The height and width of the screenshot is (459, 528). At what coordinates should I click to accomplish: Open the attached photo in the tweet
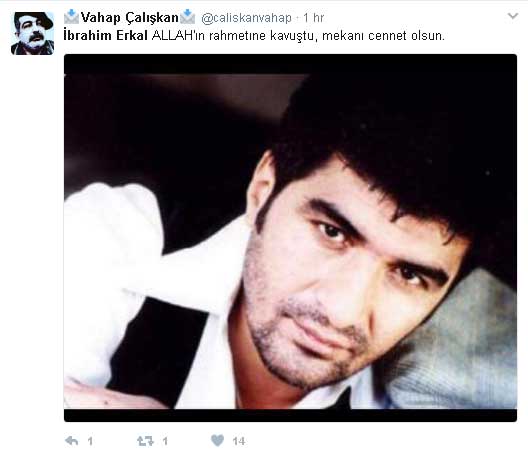[290, 238]
